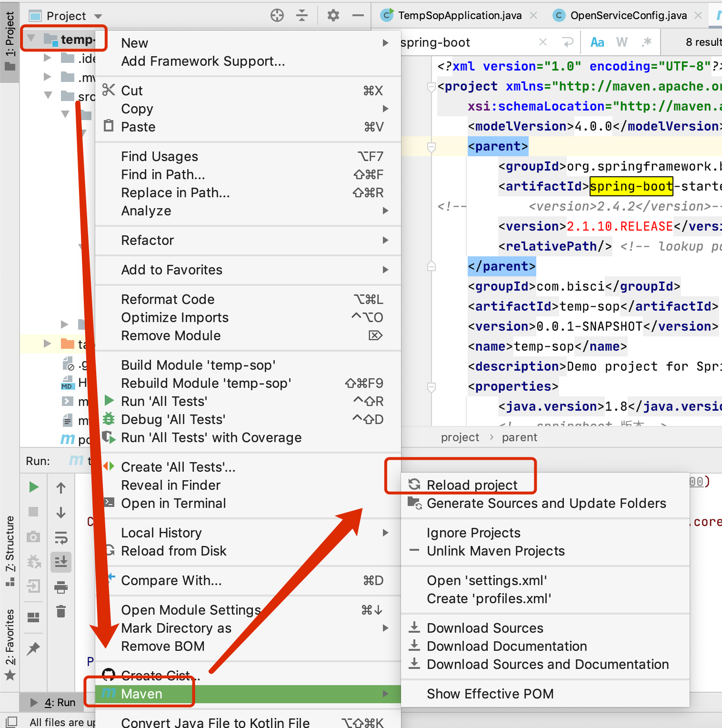Clear console output with trash icon
Viewport: 722px width, 728px height.
pyautogui.click(x=61, y=611)
